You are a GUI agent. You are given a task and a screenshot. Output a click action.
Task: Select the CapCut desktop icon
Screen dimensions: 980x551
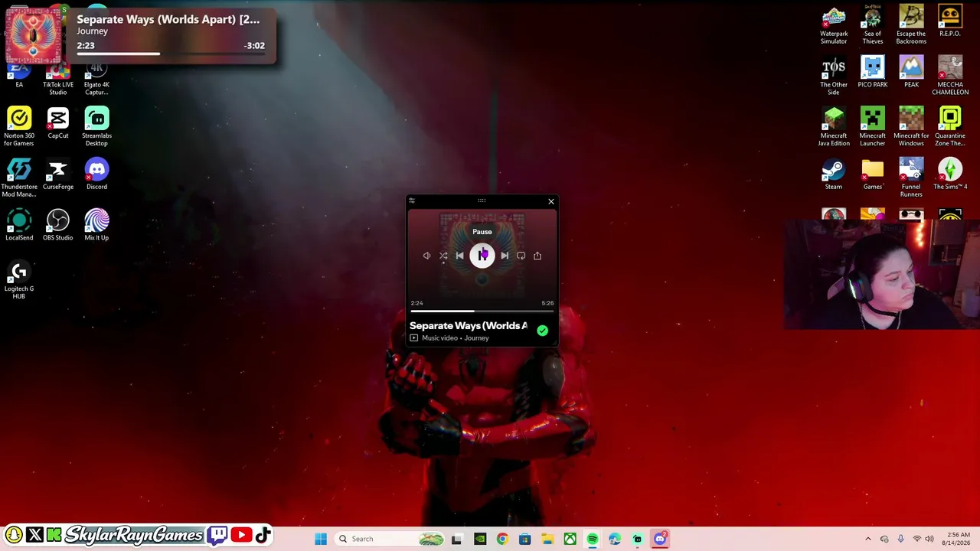pyautogui.click(x=58, y=123)
